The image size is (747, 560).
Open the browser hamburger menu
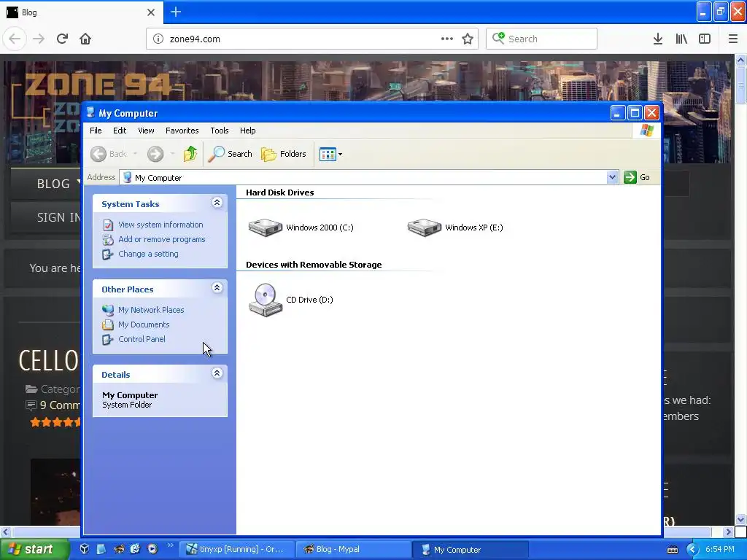[732, 39]
